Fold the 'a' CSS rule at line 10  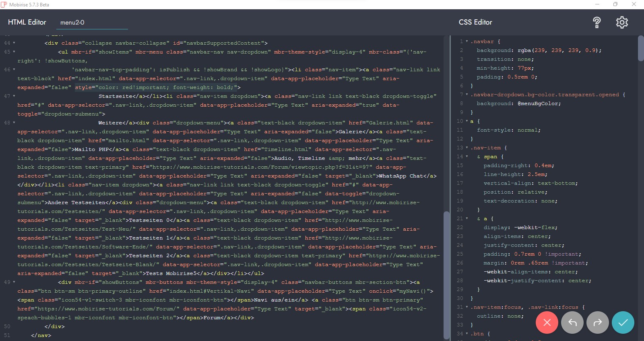[x=467, y=121]
